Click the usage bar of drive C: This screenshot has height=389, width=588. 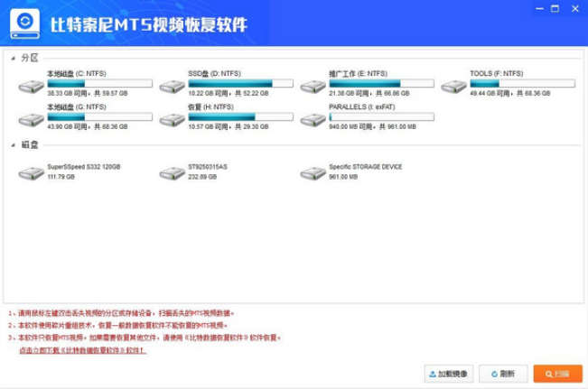99,83
